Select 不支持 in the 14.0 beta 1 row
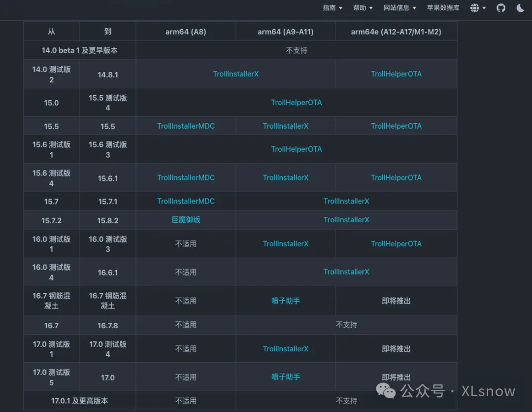Screen dimensions: 532x412 tap(297, 50)
